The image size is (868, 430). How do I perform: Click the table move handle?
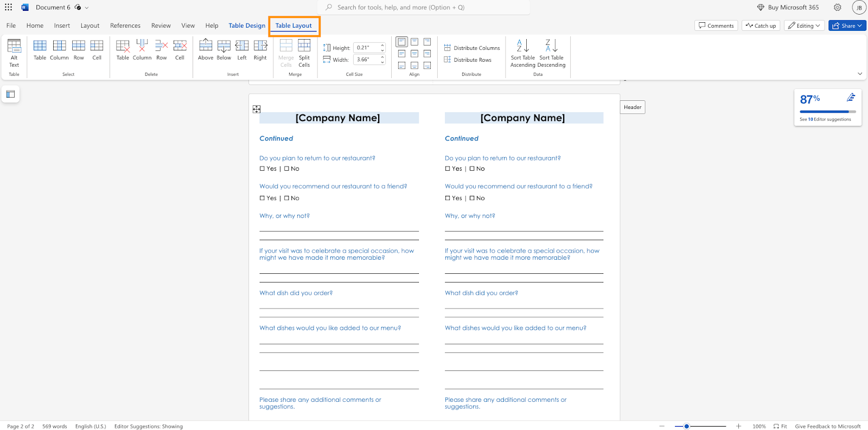pos(257,110)
